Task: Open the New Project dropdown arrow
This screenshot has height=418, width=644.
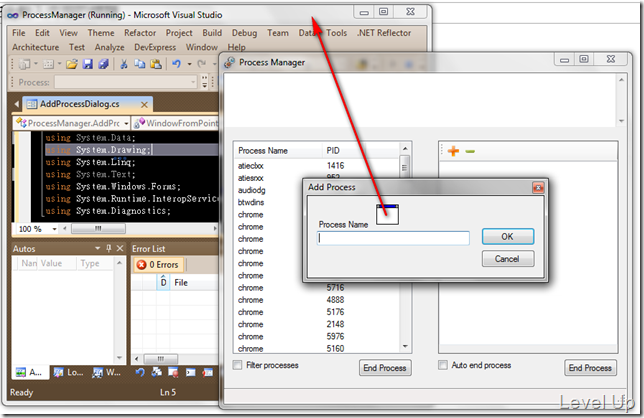Action: coord(36,64)
